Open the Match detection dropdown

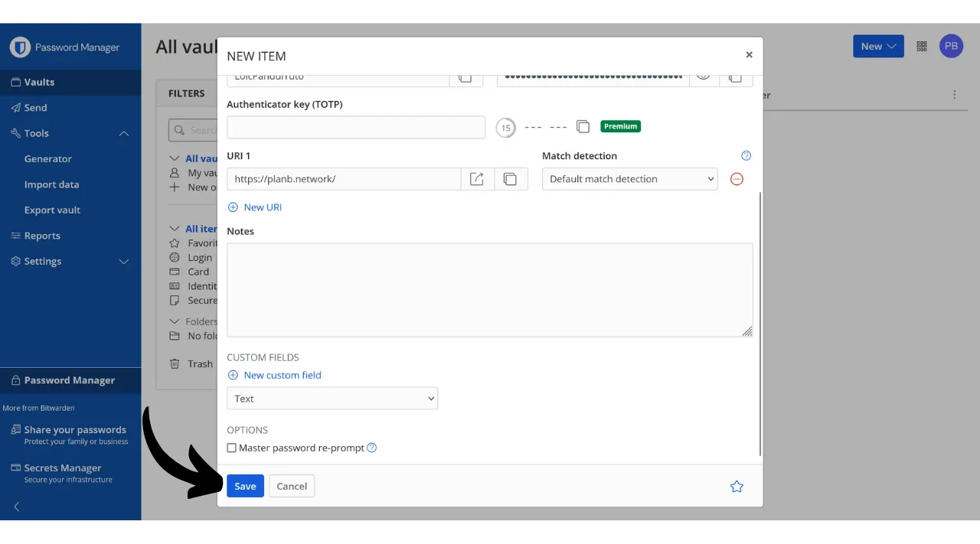[629, 179]
